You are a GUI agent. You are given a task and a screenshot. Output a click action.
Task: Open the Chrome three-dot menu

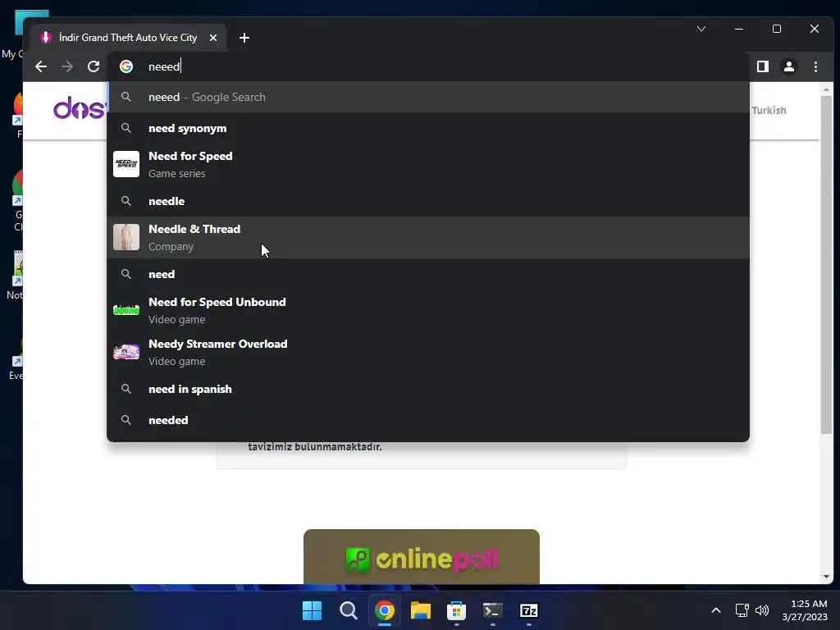(x=815, y=66)
